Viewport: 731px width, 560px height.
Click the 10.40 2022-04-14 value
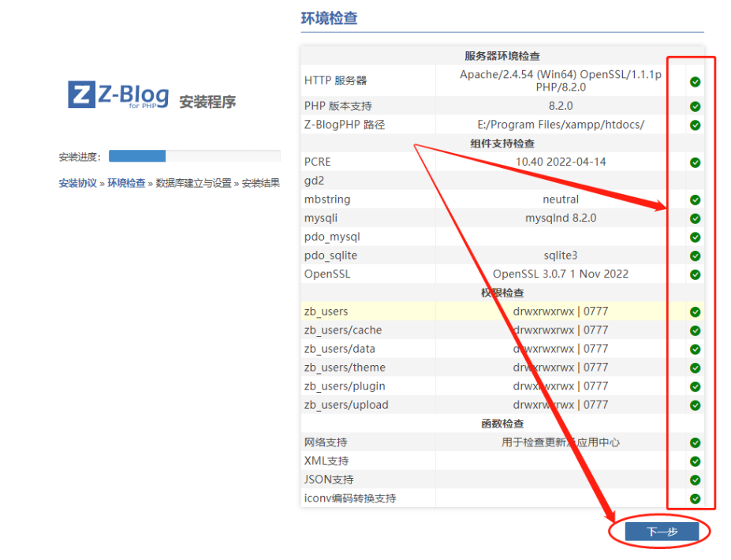(561, 162)
